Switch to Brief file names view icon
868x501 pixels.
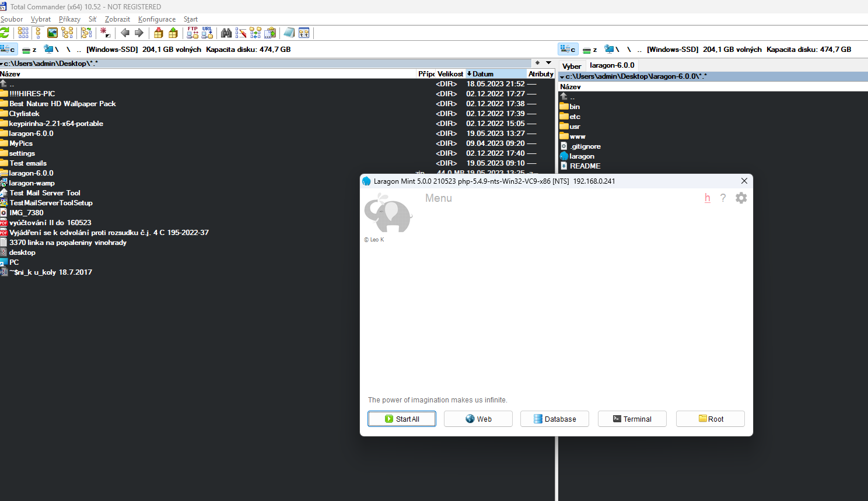(x=23, y=33)
